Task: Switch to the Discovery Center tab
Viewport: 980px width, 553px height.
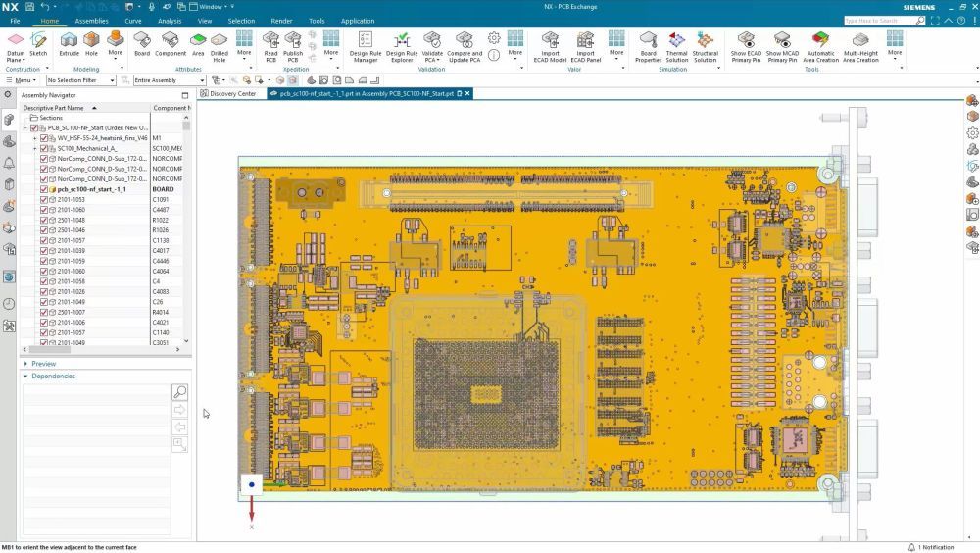Action: [x=228, y=93]
